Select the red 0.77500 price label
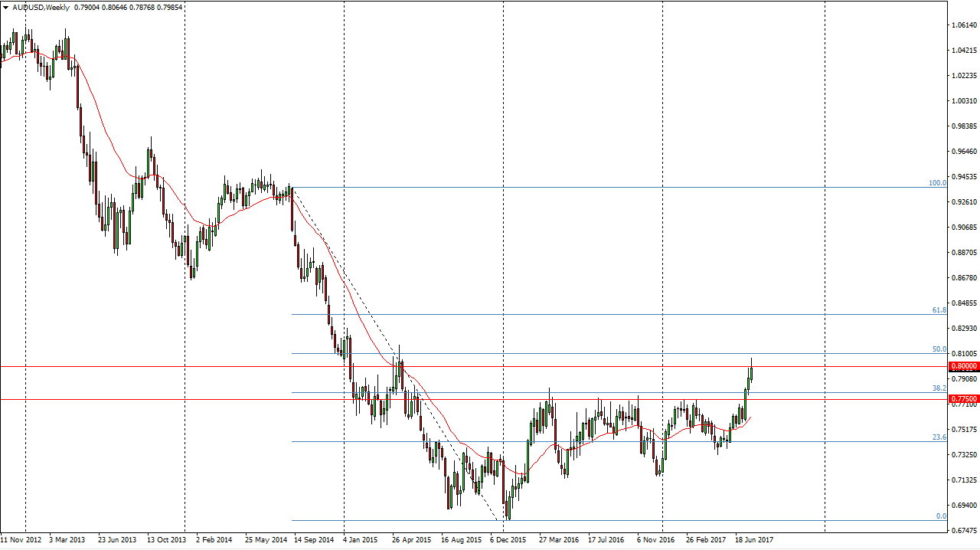Viewport: 980px width, 550px height. click(x=963, y=399)
